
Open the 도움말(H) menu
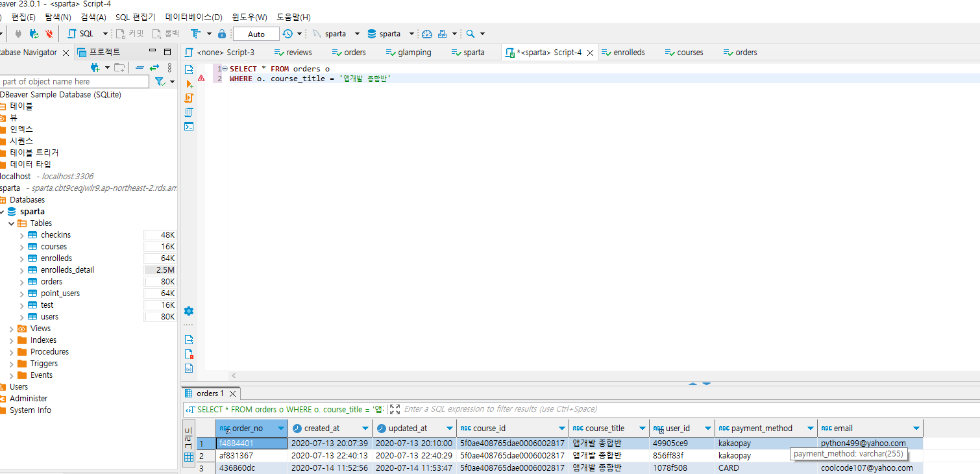(x=293, y=17)
